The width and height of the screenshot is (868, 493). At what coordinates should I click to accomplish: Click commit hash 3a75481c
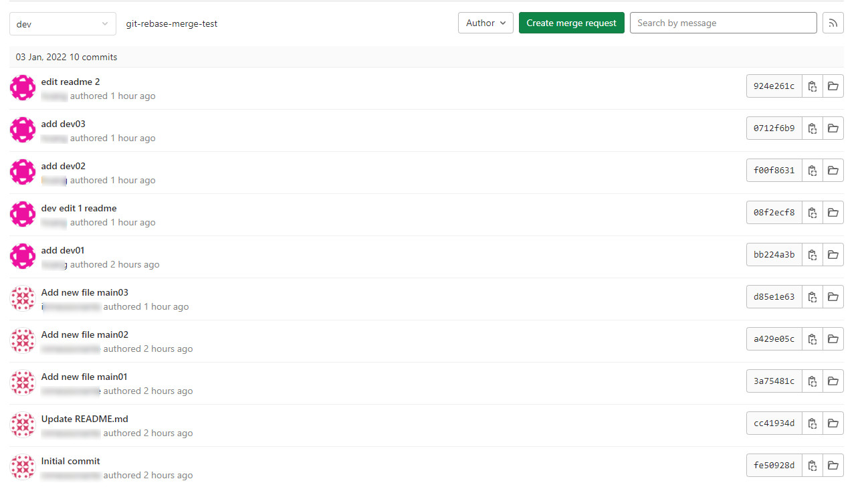click(x=774, y=381)
